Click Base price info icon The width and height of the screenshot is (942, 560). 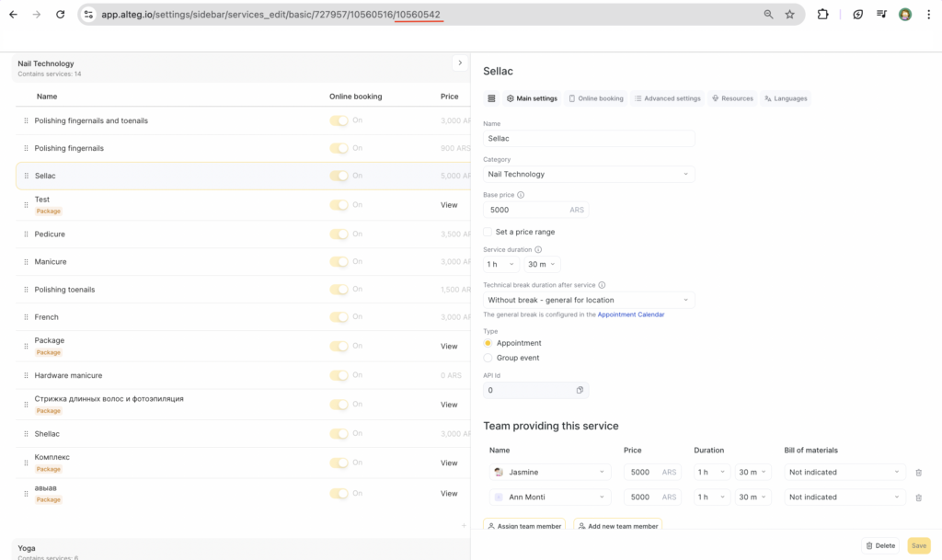click(x=521, y=195)
